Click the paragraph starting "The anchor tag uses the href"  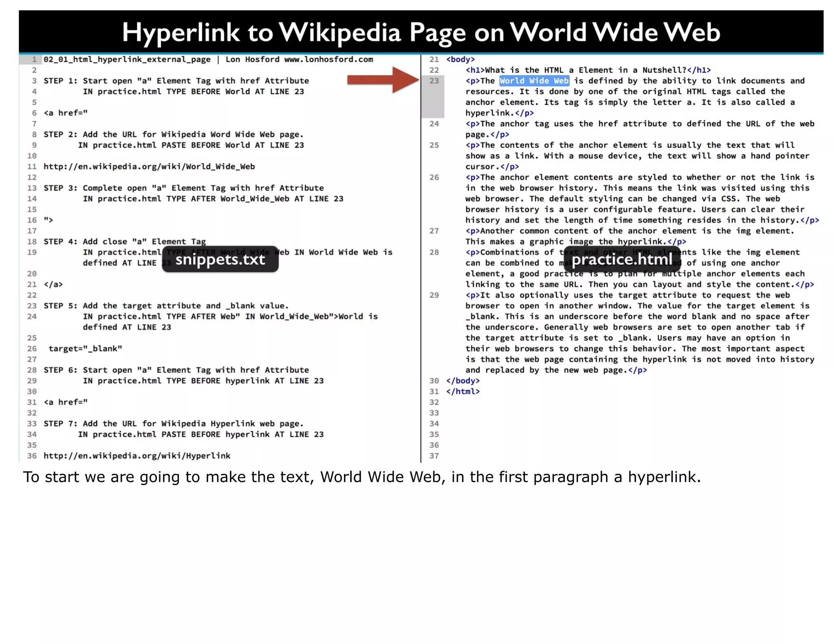click(x=640, y=129)
